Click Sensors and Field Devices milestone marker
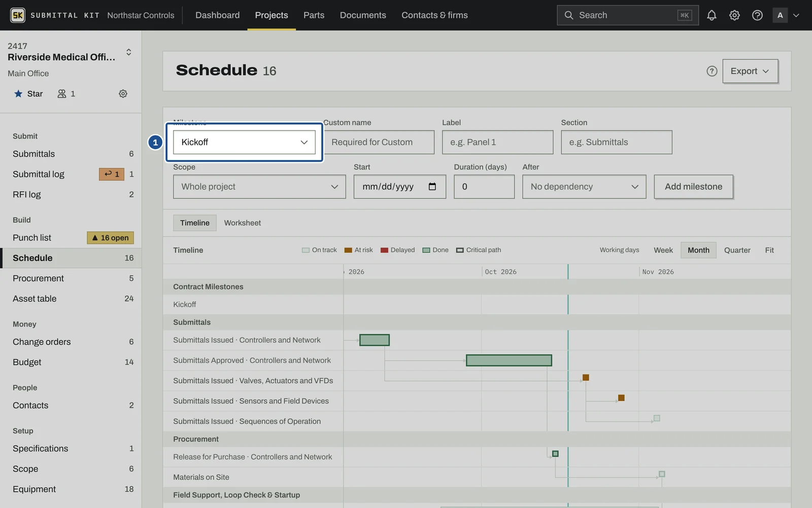Image resolution: width=812 pixels, height=508 pixels. coord(621,398)
